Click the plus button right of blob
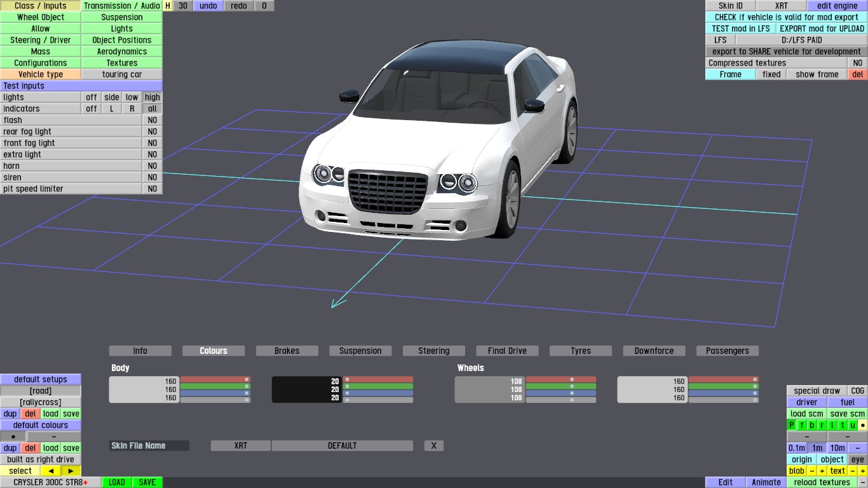This screenshot has height=488, width=868. (x=822, y=471)
